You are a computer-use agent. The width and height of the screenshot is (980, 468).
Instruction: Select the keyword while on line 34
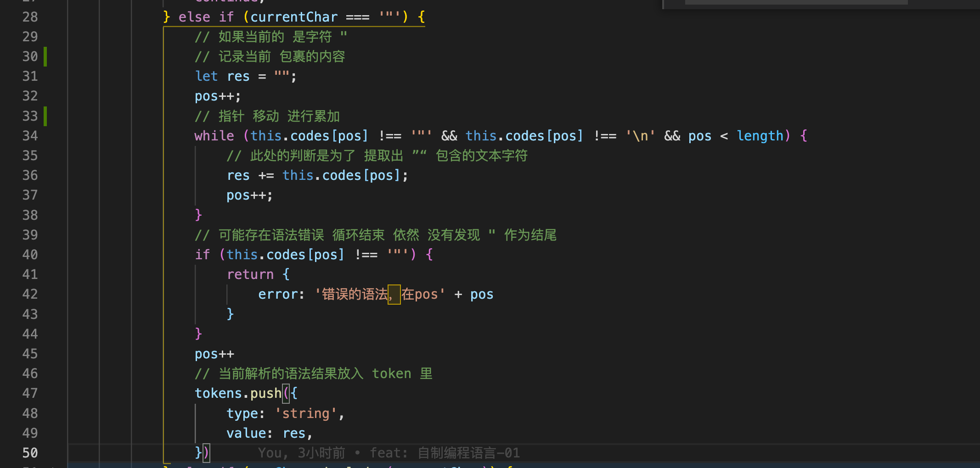(x=214, y=136)
